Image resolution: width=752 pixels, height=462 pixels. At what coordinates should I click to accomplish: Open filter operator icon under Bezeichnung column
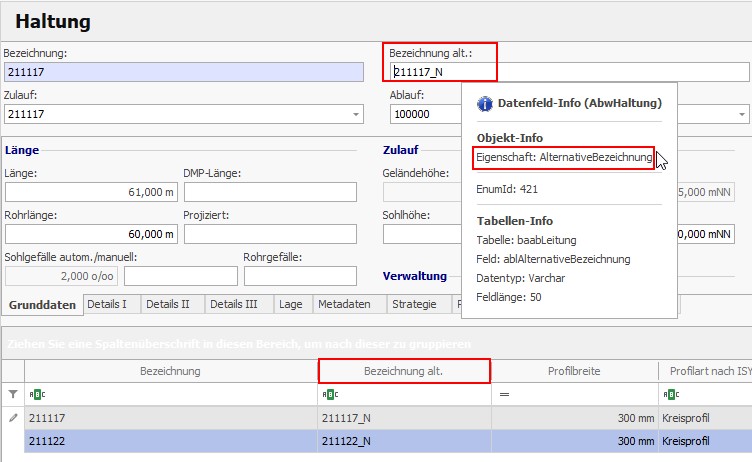(x=37, y=395)
